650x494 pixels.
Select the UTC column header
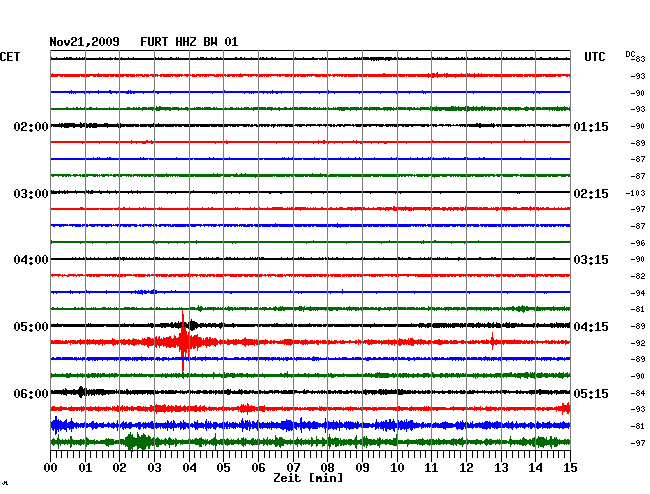[x=595, y=57]
